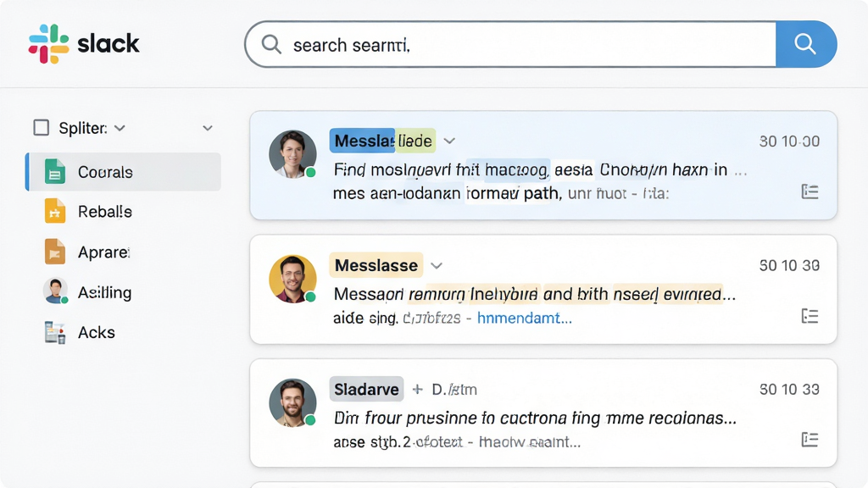The width and height of the screenshot is (868, 488).
Task: Open the blue hnmendamt link
Action: (524, 319)
